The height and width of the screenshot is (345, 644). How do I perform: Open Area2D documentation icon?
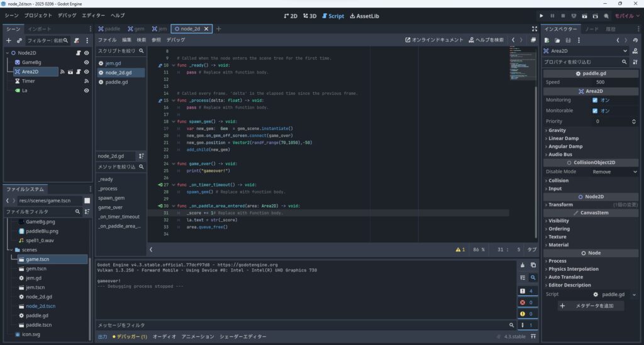tap(635, 51)
